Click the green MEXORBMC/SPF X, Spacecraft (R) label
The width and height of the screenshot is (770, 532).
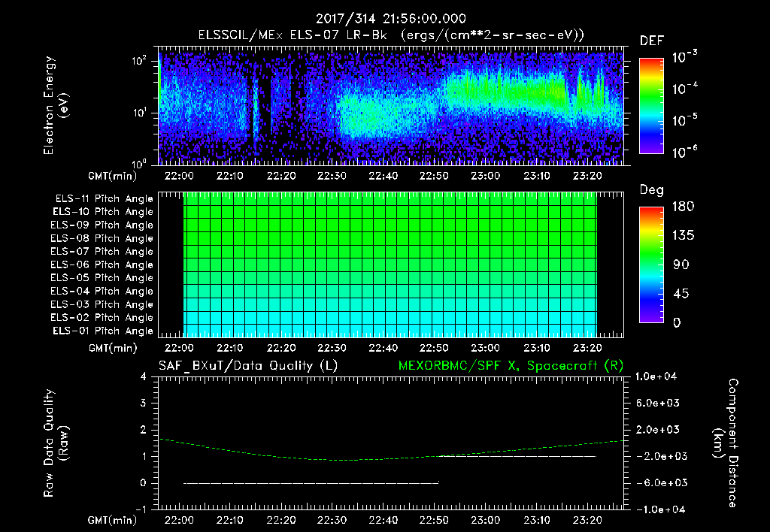point(511,366)
